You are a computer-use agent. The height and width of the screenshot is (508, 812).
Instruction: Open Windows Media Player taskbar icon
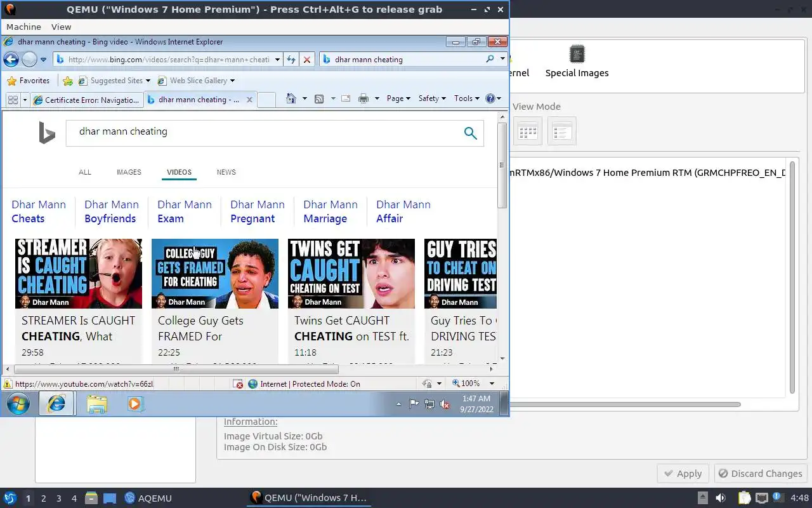(135, 404)
